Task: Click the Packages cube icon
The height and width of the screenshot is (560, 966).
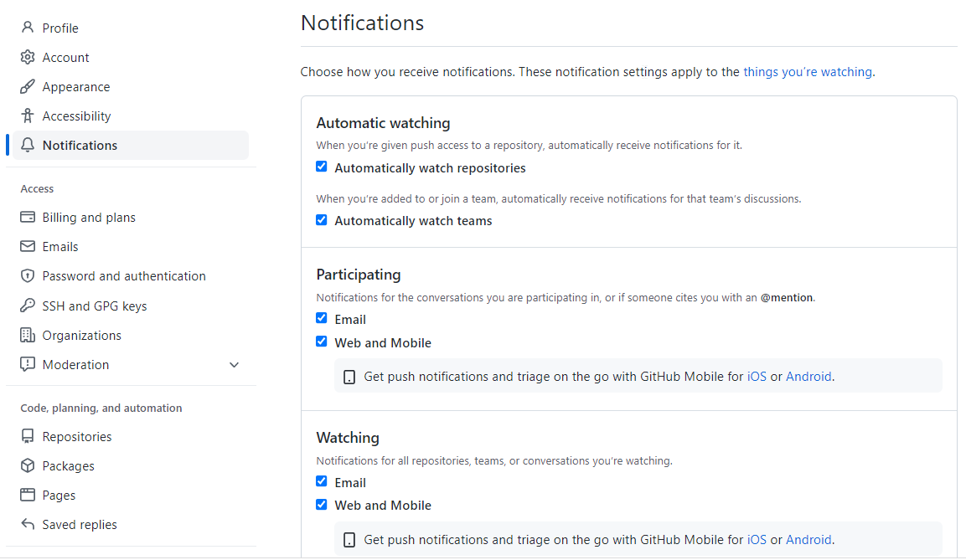Action: click(27, 465)
